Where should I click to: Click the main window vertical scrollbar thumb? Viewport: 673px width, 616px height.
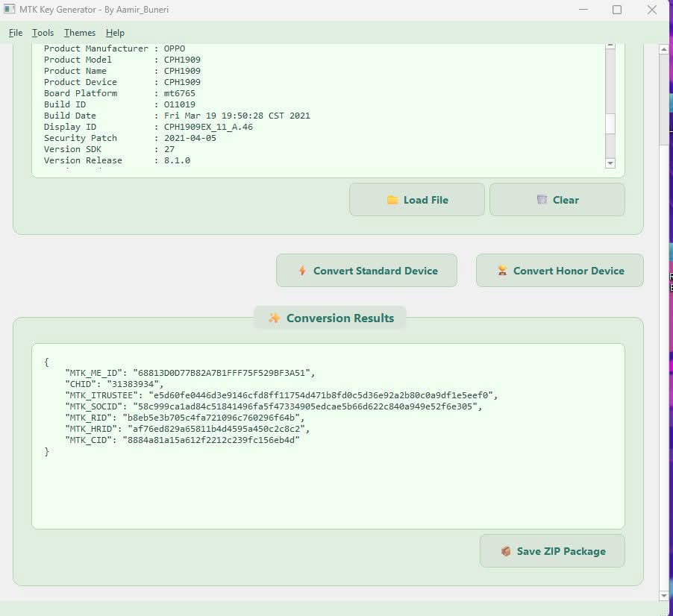coord(664,97)
